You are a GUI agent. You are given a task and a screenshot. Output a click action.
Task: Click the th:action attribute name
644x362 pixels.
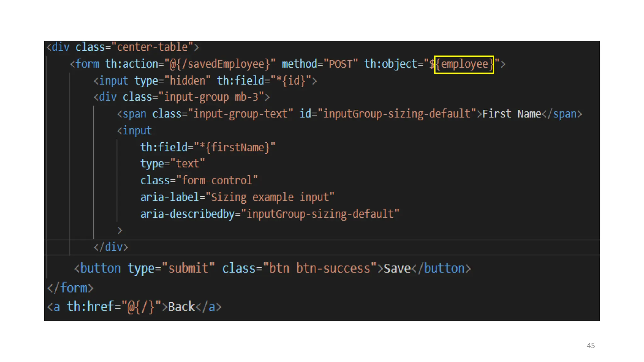coord(131,64)
